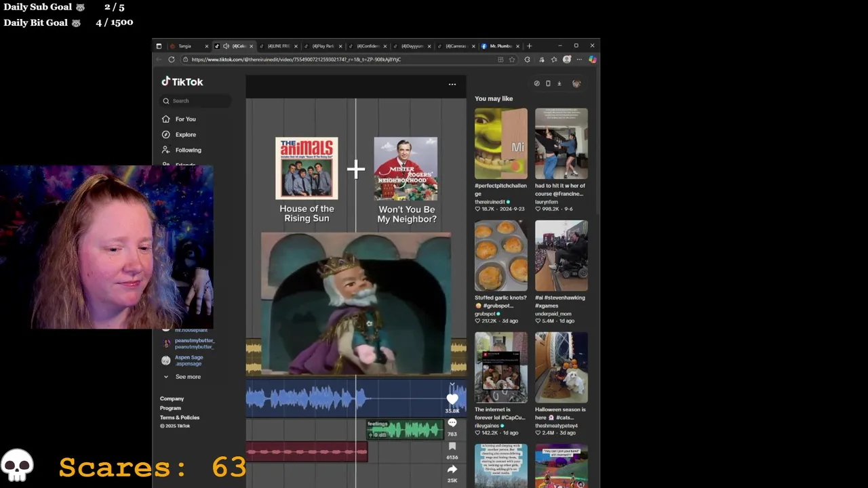This screenshot has width=868, height=488.
Task: Close the Mr. Plumbus tab
Action: 517,46
